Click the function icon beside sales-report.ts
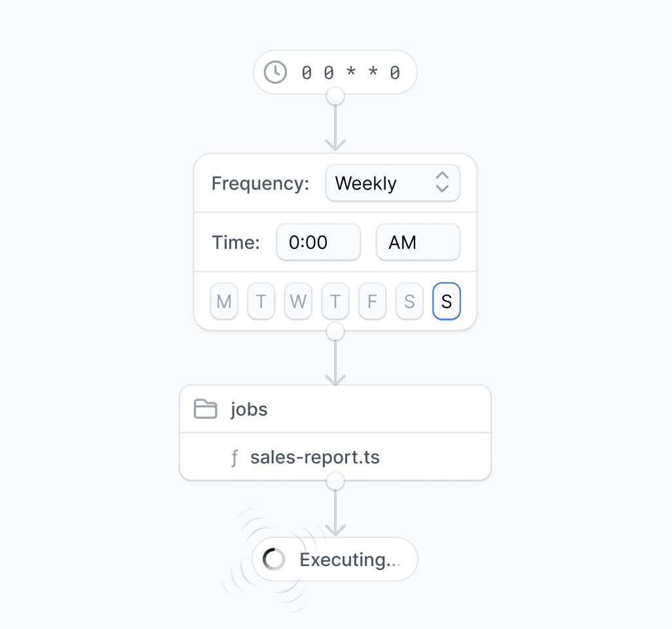672x629 pixels. (x=234, y=457)
